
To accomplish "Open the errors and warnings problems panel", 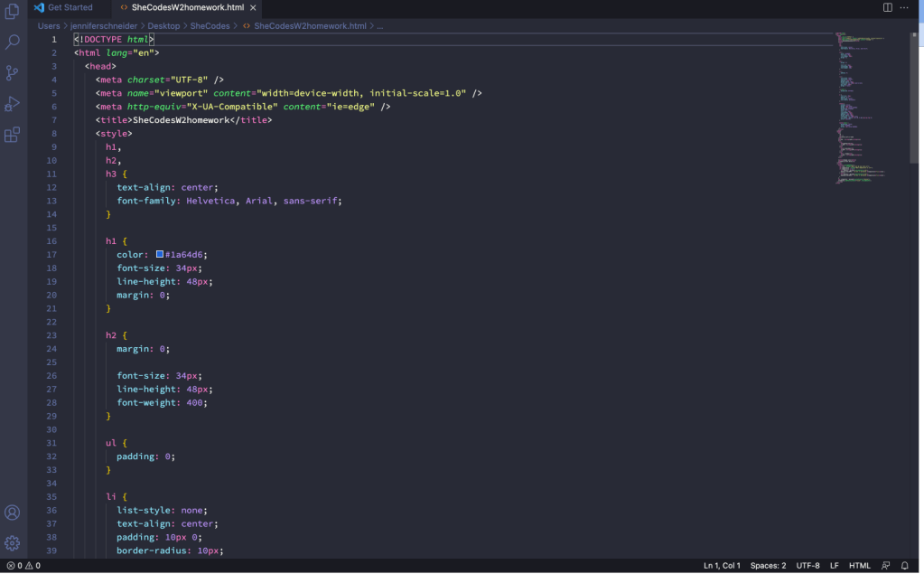I will 23,566.
